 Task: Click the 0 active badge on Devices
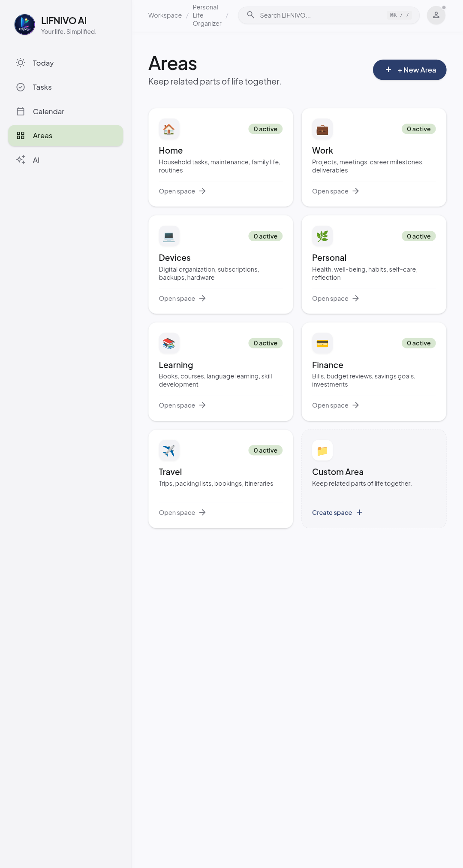(265, 236)
